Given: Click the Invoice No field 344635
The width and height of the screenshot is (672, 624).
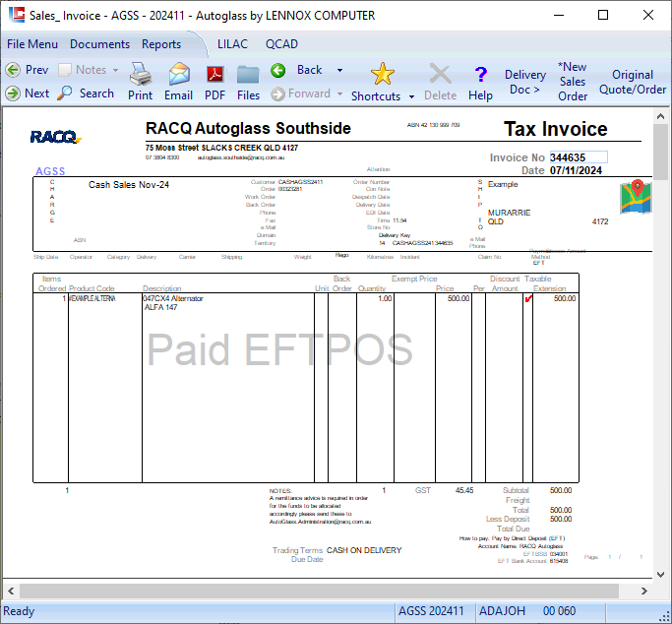Looking at the screenshot, I should (579, 157).
